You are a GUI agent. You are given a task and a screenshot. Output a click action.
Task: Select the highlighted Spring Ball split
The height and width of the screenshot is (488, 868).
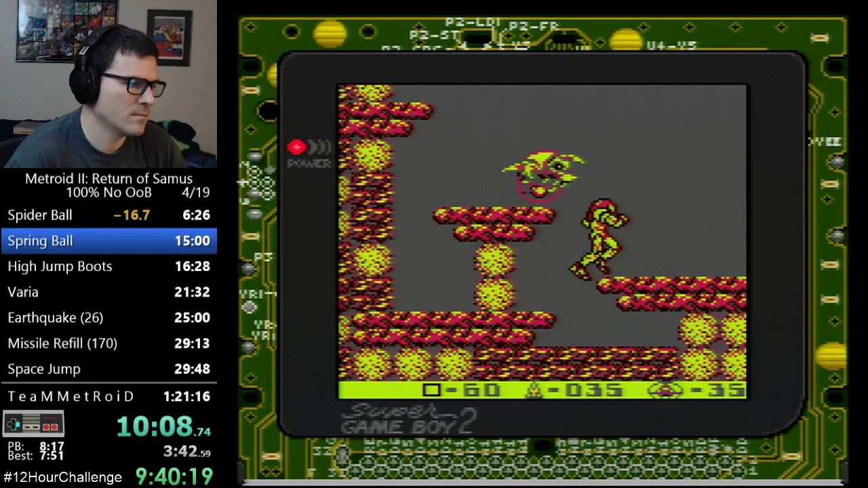(x=108, y=241)
